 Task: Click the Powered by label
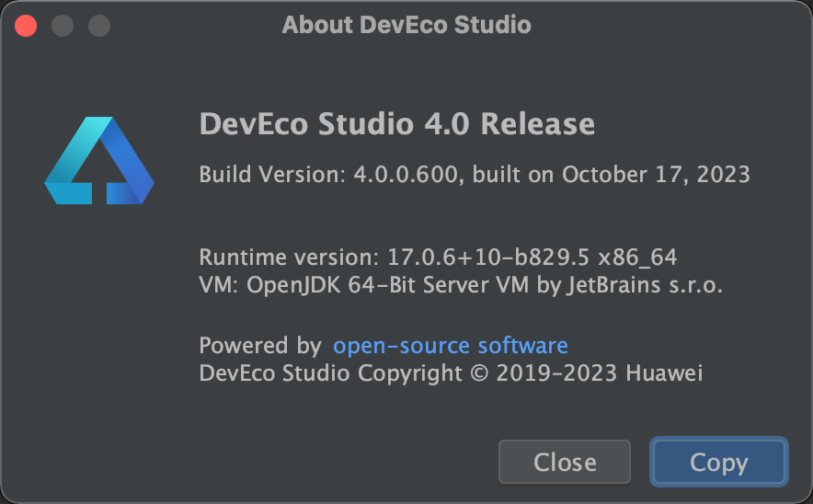(x=261, y=346)
